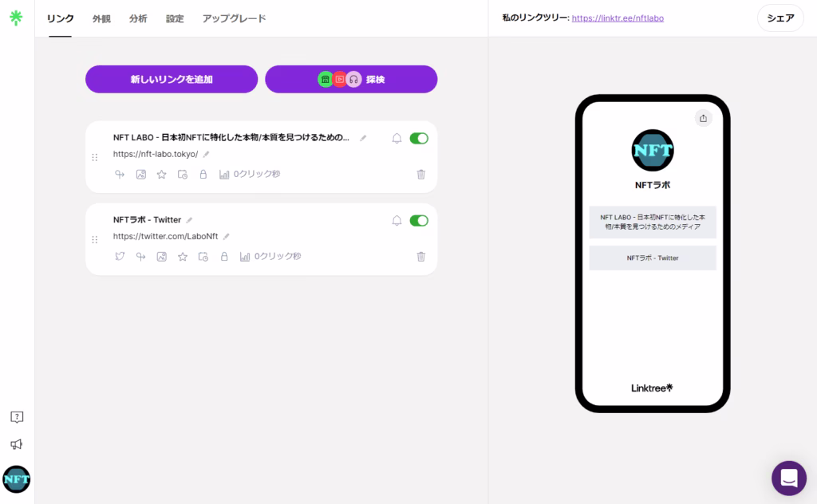Click the Linktree logo in the sidebar
Screen dimensions: 817x504
[x=16, y=18]
